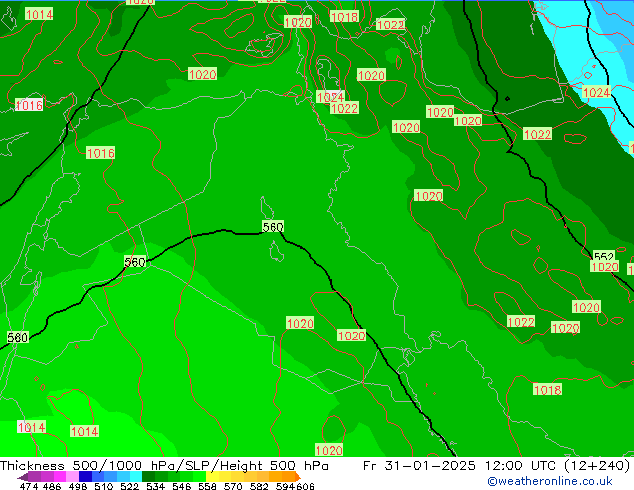The height and width of the screenshot is (490, 634).
Task: Click the forecast date 'Fr 31-01-2025 12:00 UTC'
Action: tap(461, 466)
